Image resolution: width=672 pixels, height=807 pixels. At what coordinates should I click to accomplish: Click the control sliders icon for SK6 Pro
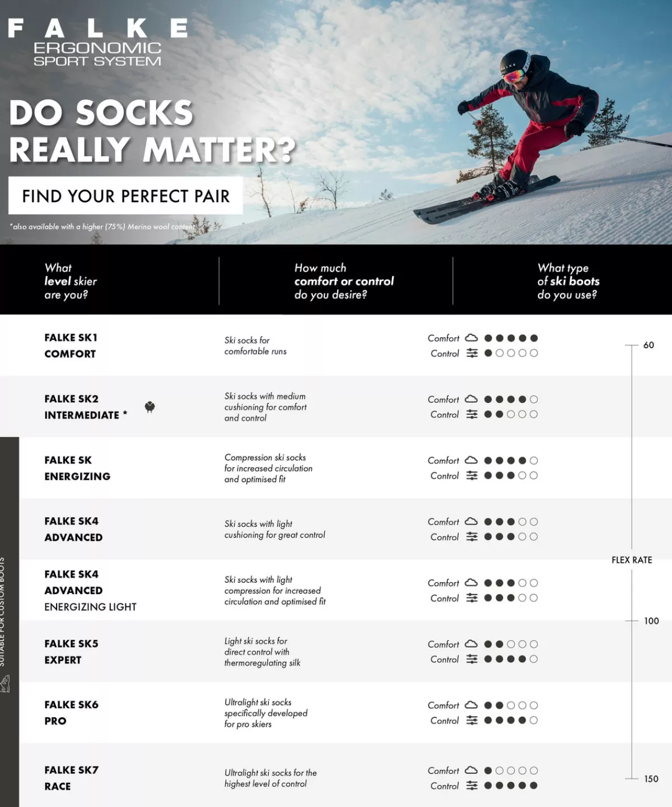pos(472,720)
